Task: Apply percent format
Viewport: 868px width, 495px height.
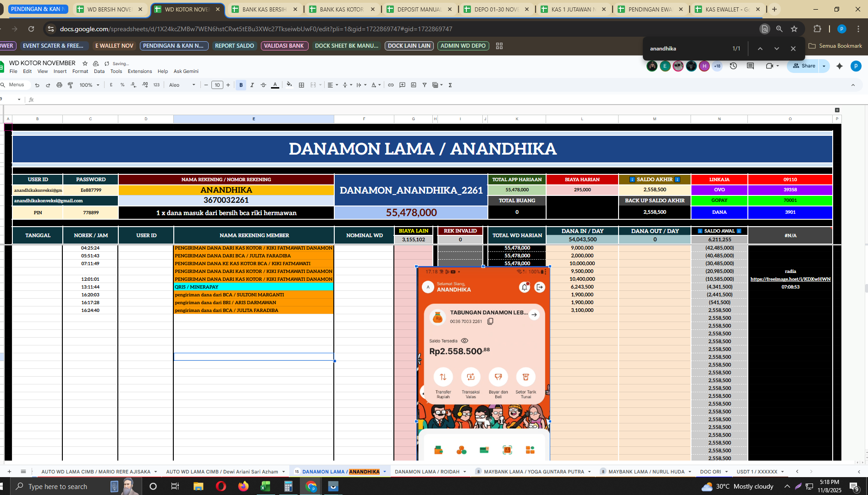Action: click(122, 85)
